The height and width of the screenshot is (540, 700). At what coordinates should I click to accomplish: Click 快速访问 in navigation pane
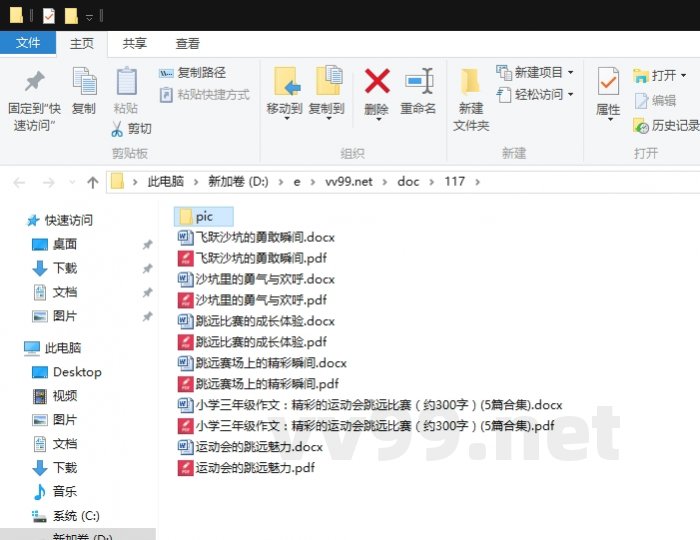(60, 220)
